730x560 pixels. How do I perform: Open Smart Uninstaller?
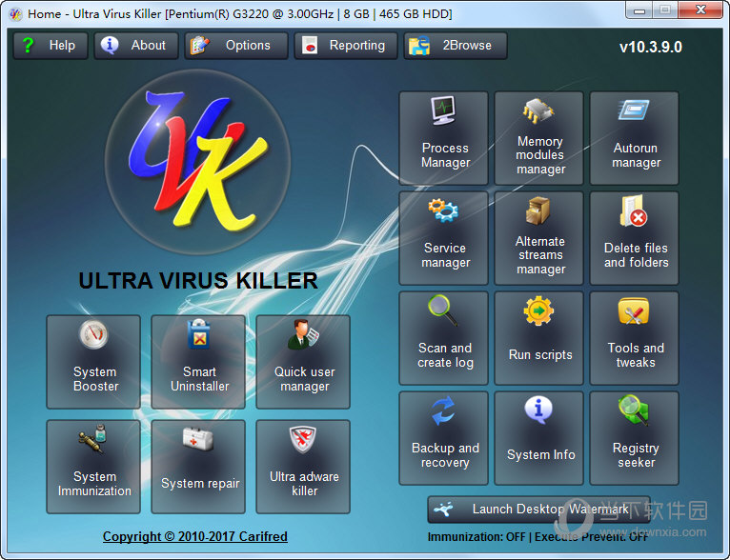pos(198,362)
